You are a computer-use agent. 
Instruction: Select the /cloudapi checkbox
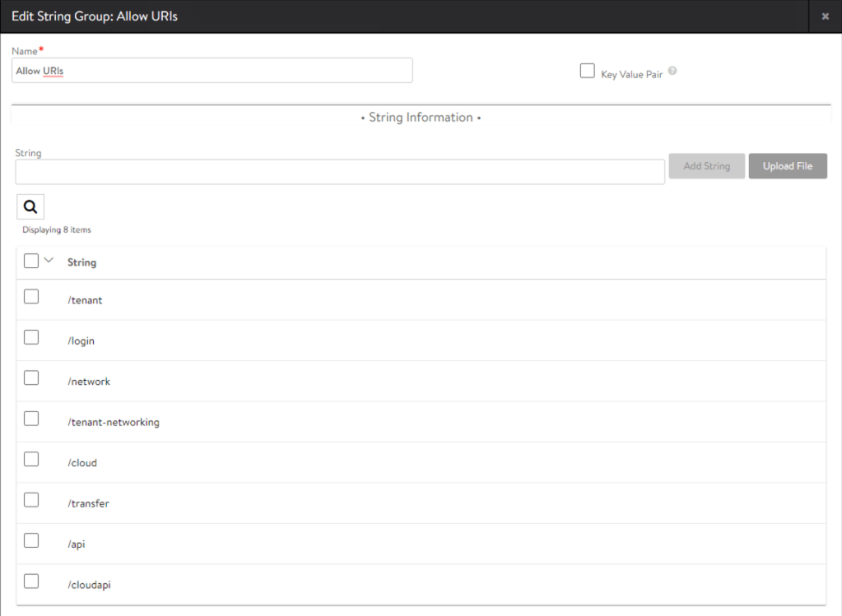(31, 581)
